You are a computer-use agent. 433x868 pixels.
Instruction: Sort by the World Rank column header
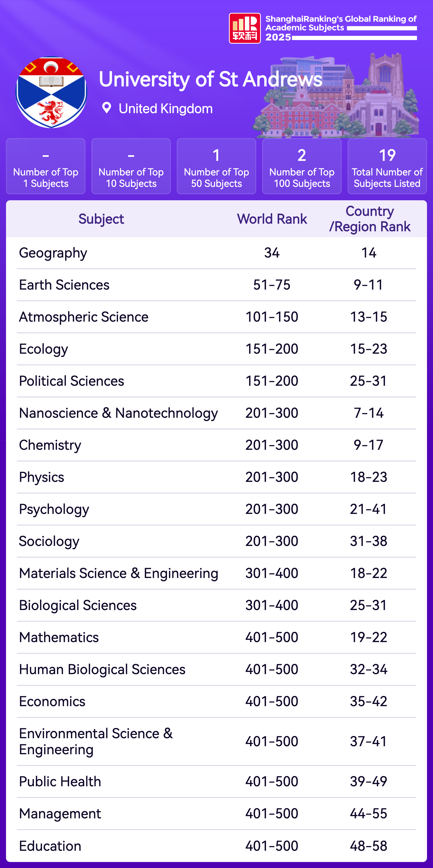pos(272,219)
